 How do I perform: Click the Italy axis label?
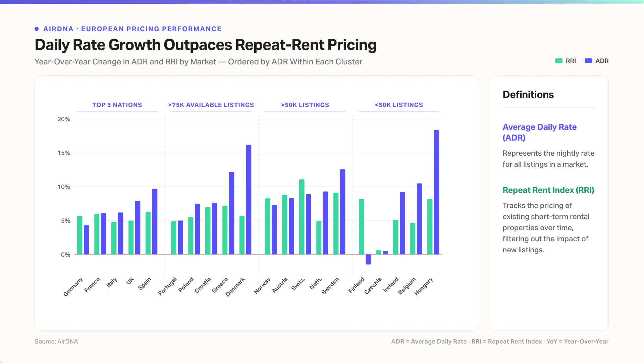(x=112, y=282)
